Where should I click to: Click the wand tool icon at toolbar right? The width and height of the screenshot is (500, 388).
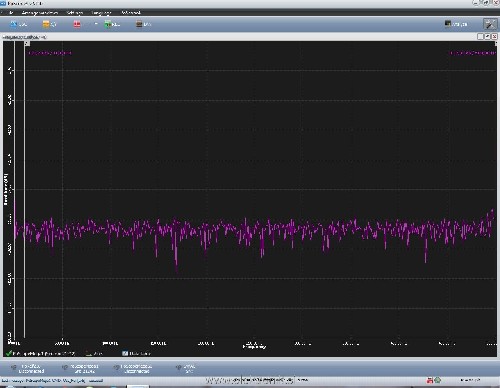[490, 24]
